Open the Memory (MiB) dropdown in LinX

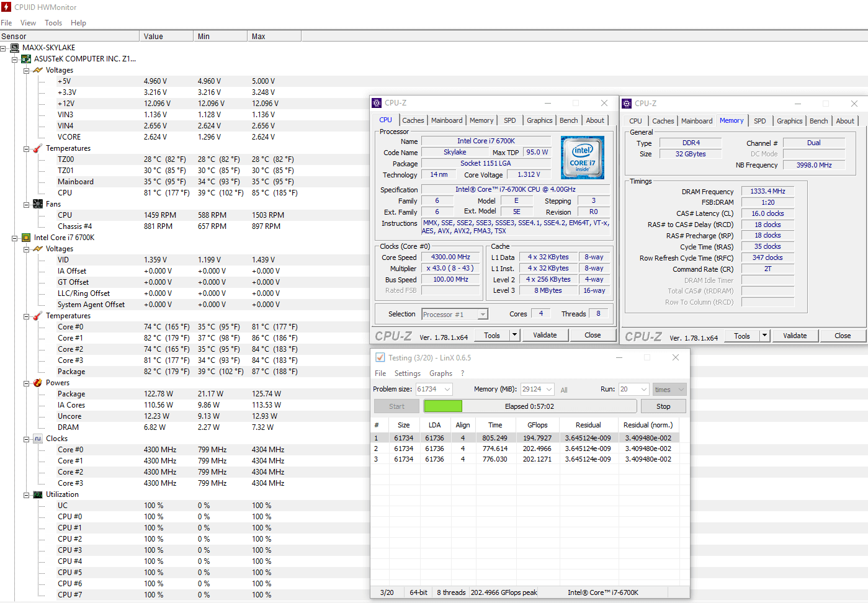click(x=549, y=390)
